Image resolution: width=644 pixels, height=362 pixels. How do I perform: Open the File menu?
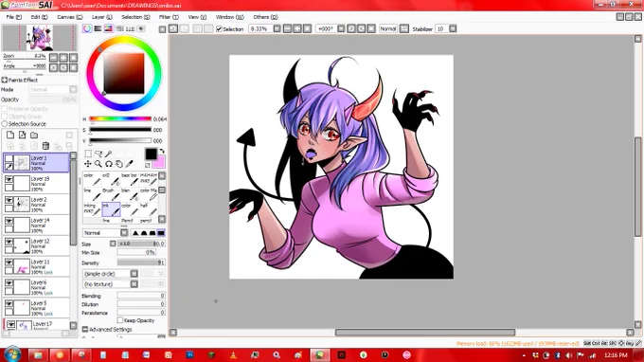click(x=14, y=17)
